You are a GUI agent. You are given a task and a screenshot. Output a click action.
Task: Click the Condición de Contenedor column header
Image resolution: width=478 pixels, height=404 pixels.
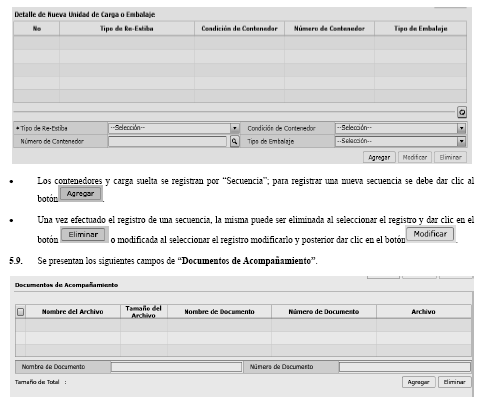tap(239, 29)
